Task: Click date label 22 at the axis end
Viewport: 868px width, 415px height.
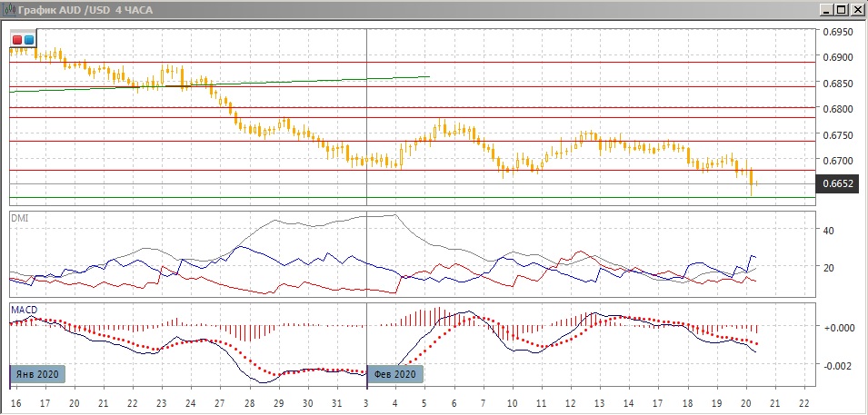Action: [x=804, y=402]
